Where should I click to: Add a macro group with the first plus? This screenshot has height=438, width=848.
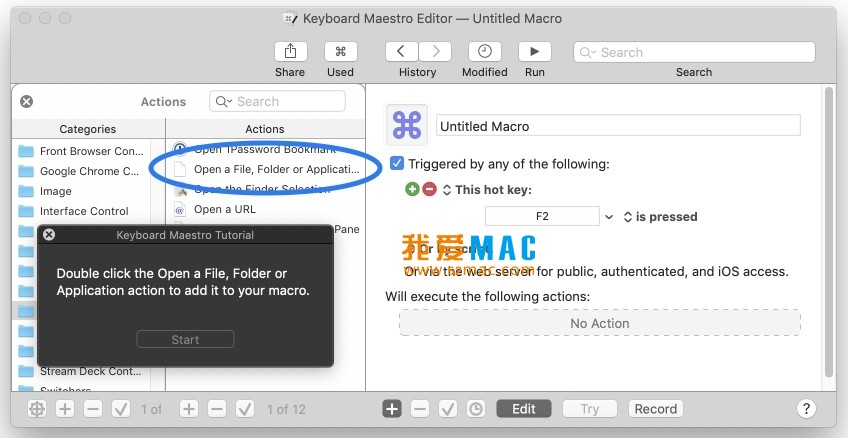[65, 409]
